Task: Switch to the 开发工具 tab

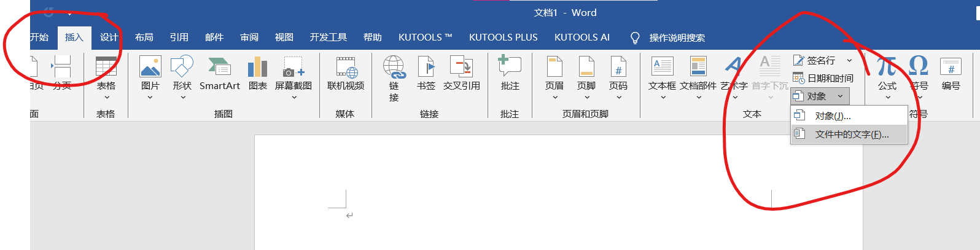Action: point(329,37)
